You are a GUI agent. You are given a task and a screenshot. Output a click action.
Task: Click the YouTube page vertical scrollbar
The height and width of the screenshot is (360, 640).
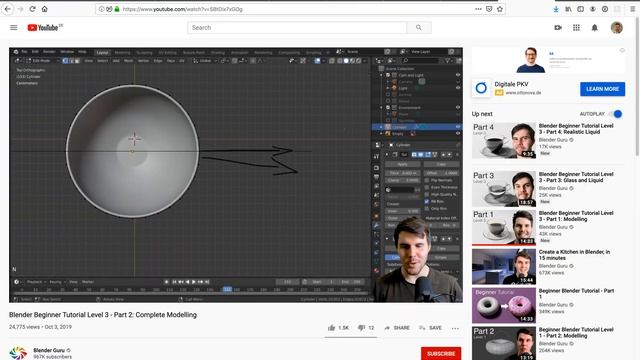click(637, 86)
